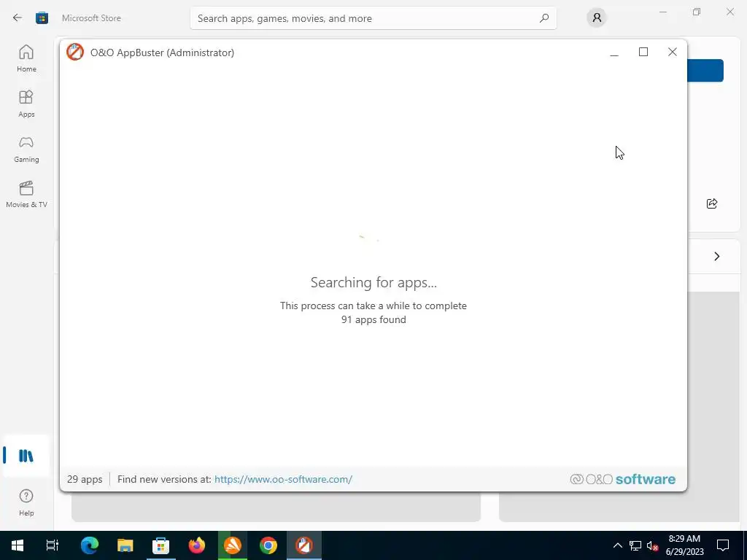Open the notification center
This screenshot has height=560, width=747.
(723, 545)
